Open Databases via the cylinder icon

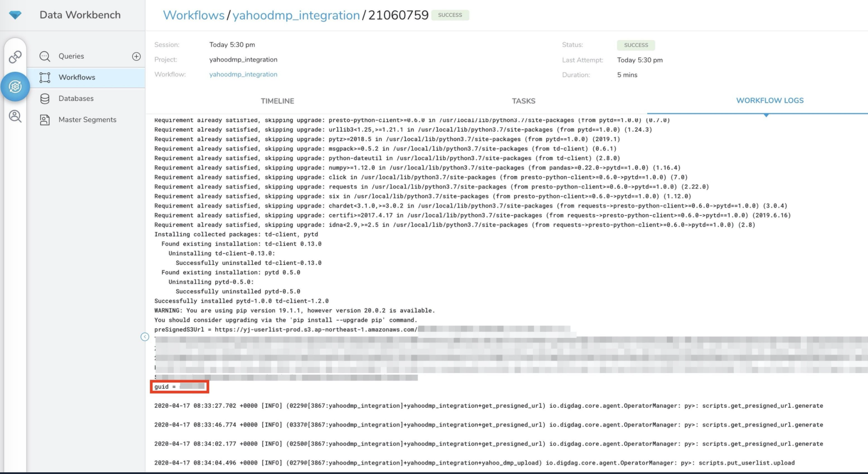[45, 99]
